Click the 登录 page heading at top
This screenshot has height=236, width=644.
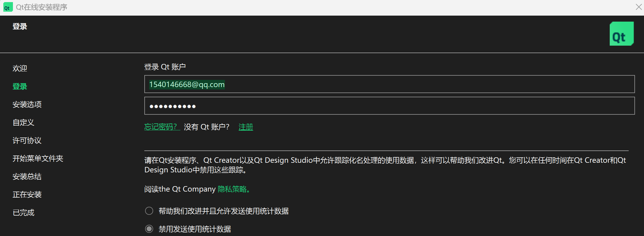coord(20,26)
